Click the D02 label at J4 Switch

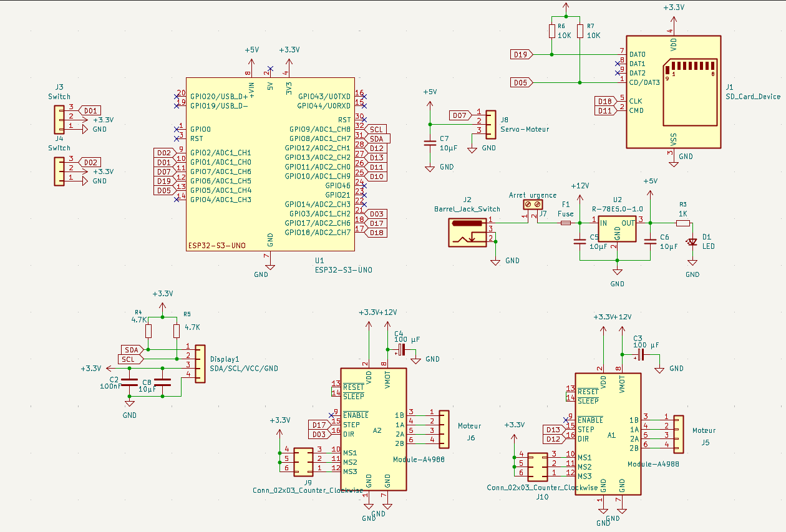90,162
